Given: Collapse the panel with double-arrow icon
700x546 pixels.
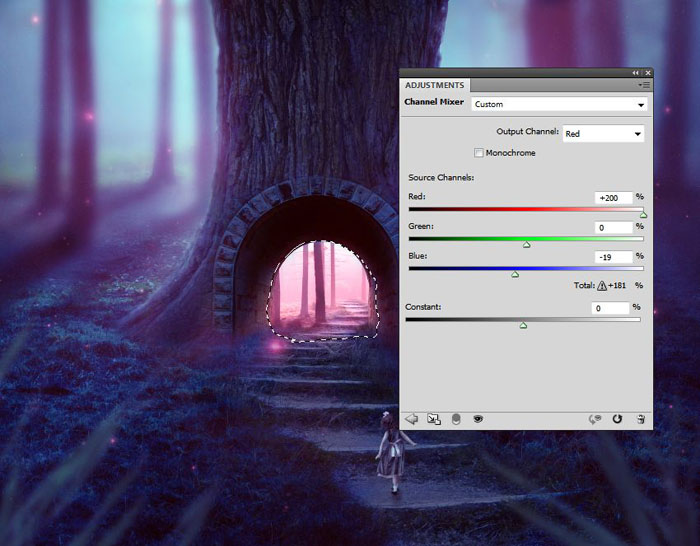Looking at the screenshot, I should click(x=636, y=73).
